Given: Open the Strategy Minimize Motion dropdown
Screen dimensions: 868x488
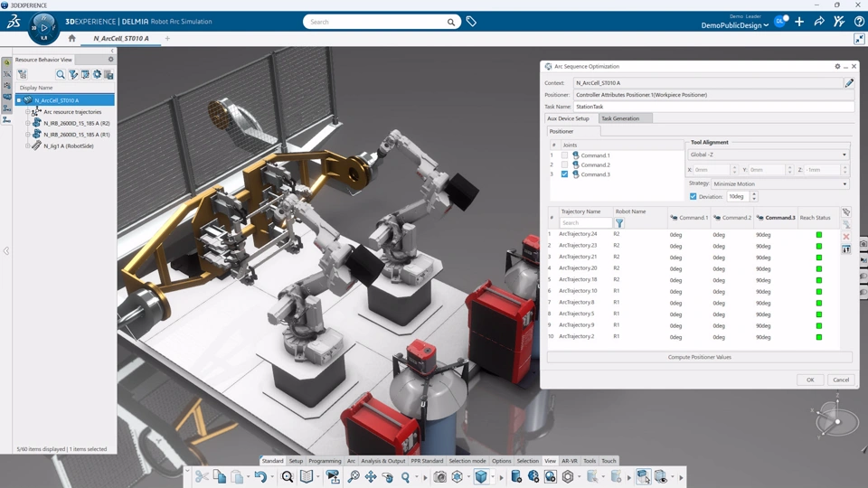Looking at the screenshot, I should [x=780, y=183].
